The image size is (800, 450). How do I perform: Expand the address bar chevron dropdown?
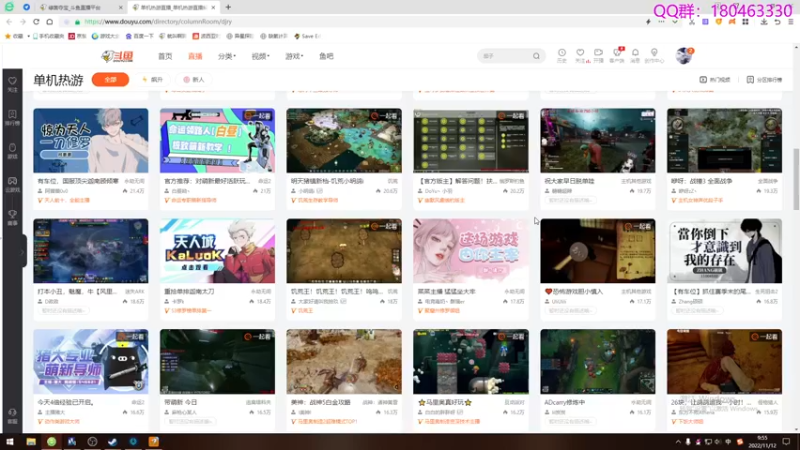pos(675,22)
